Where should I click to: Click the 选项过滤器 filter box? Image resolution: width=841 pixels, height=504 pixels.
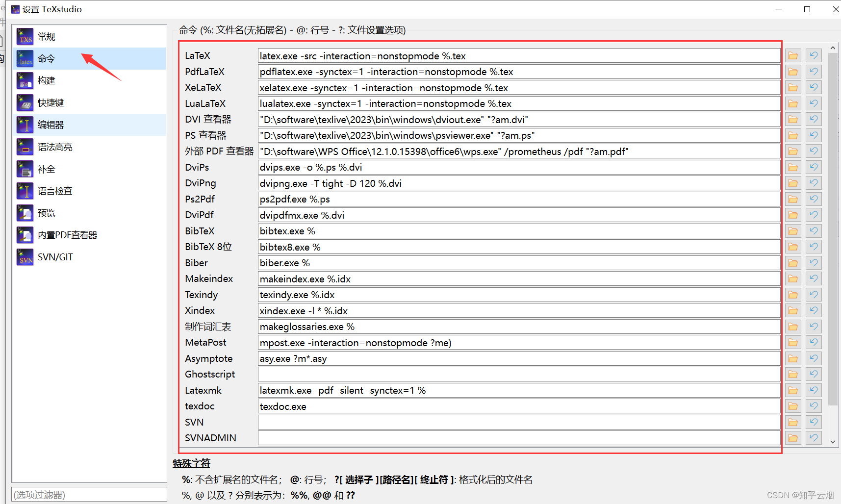pyautogui.click(x=89, y=495)
